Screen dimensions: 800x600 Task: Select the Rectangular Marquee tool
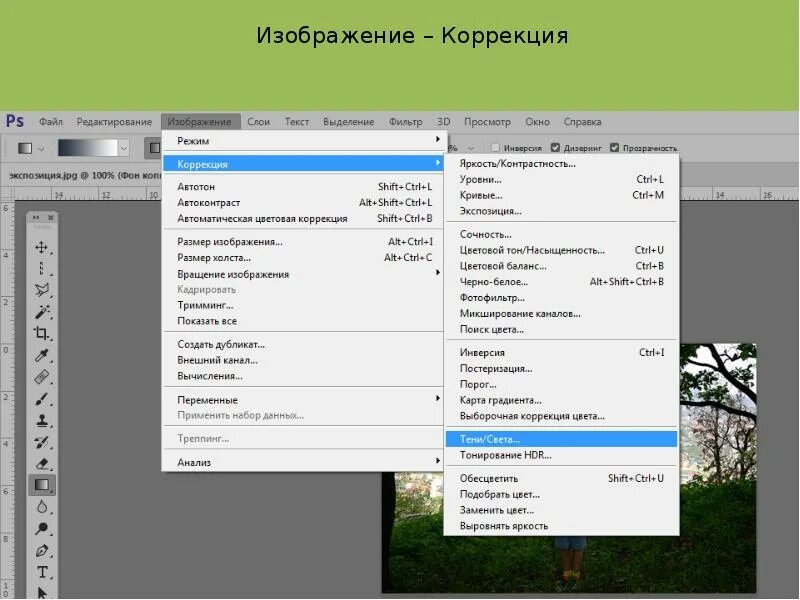pyautogui.click(x=41, y=269)
